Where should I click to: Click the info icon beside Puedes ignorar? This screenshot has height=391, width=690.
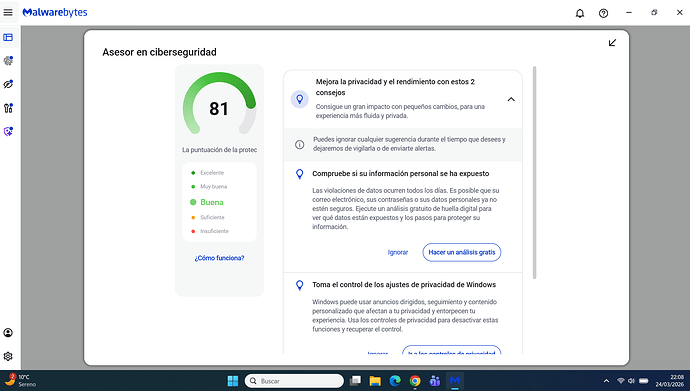300,144
